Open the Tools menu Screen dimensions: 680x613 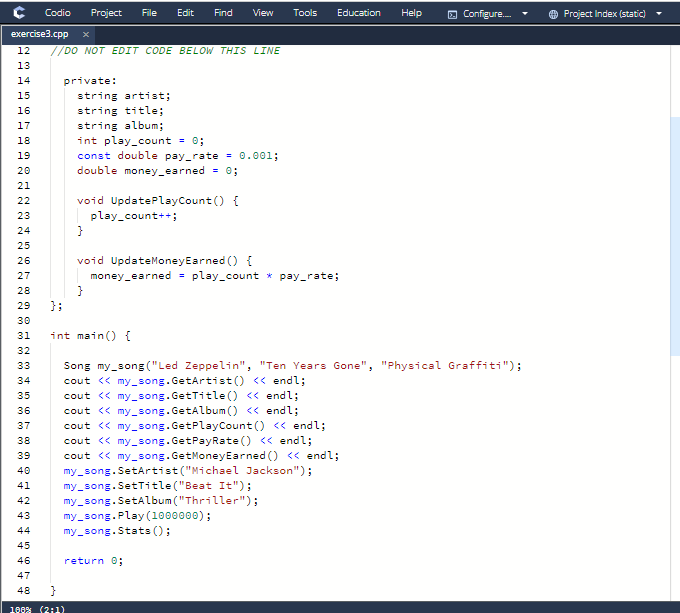click(305, 13)
